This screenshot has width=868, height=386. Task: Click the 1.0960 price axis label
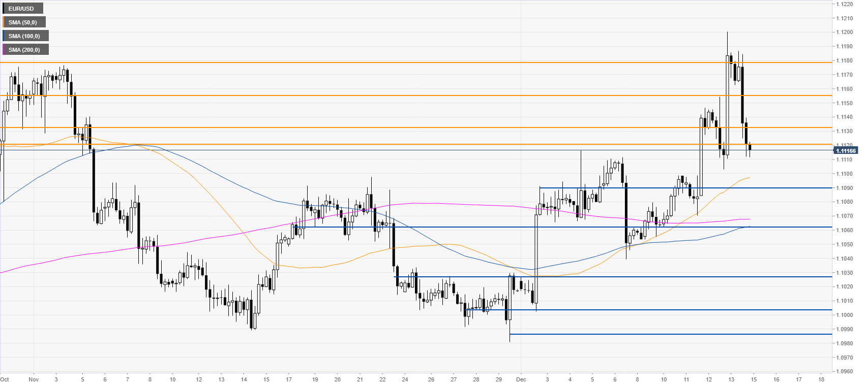[845, 371]
